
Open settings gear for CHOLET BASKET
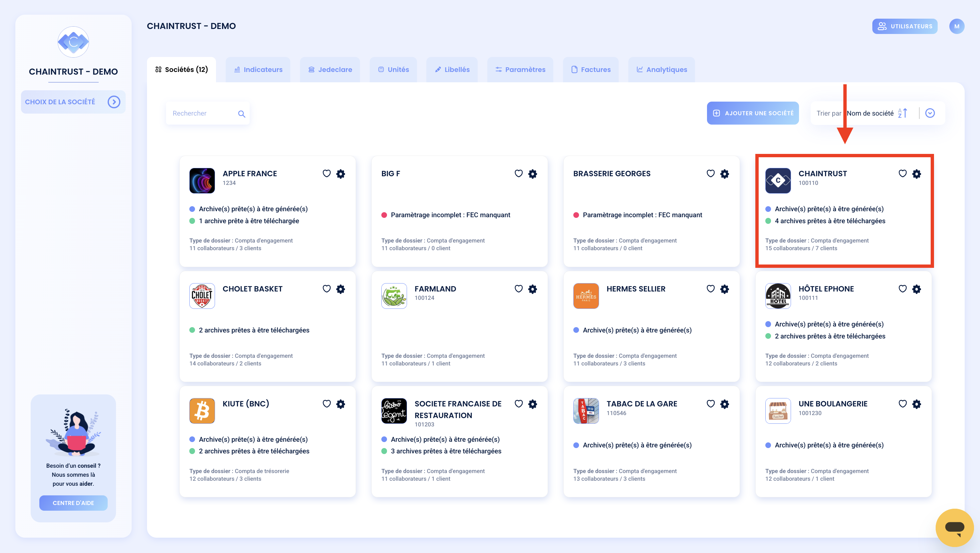[x=340, y=289]
